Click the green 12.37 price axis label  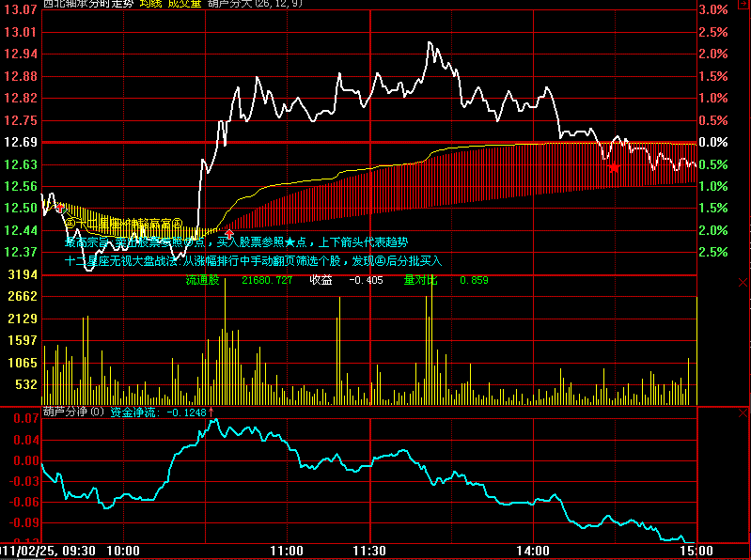20,252
